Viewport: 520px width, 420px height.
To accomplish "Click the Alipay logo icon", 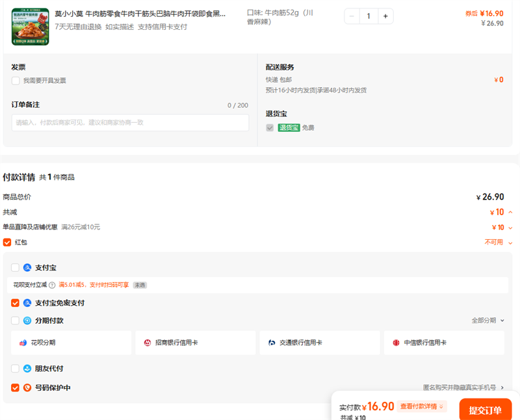I will tap(27, 268).
